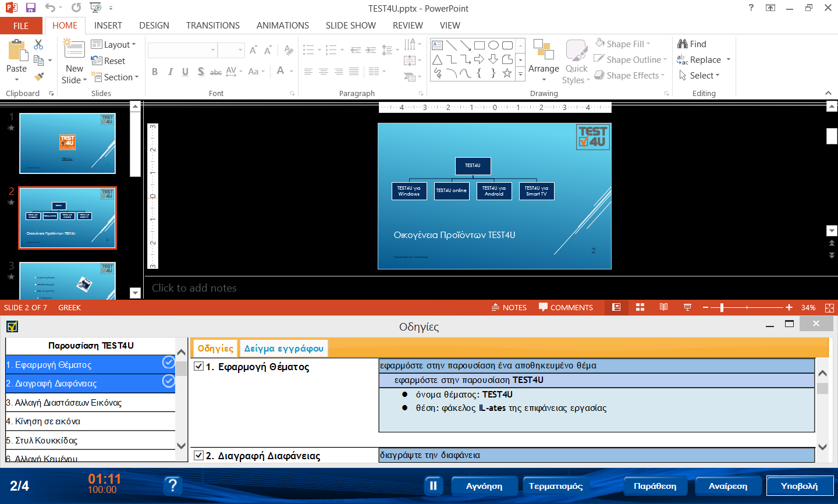Image resolution: width=838 pixels, height=504 pixels.
Task: Click to add notes field
Action: pos(194,288)
